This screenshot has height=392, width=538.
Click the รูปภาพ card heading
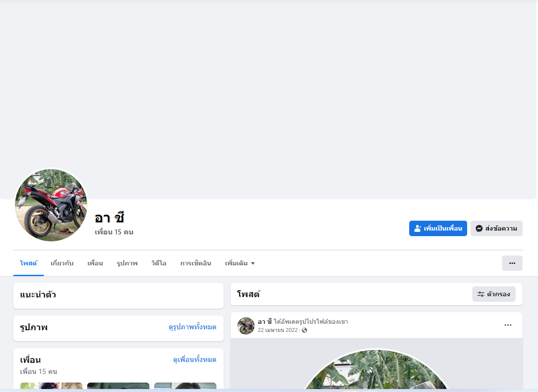click(34, 328)
